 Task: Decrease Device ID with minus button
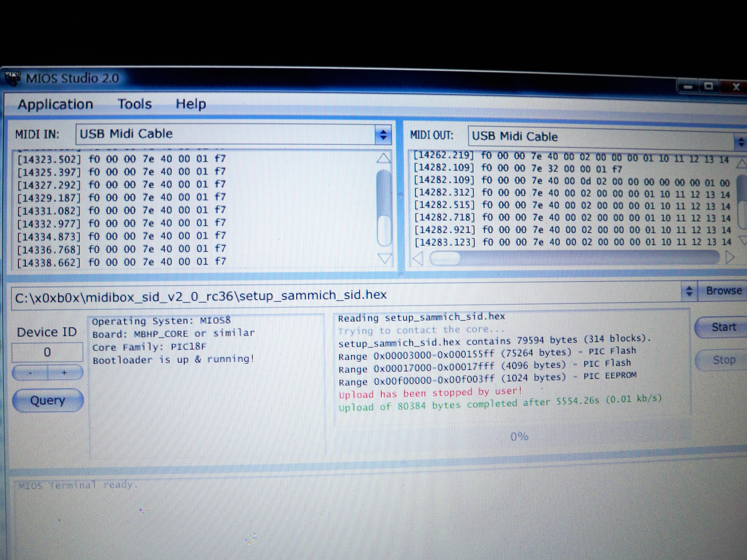pyautogui.click(x=30, y=373)
